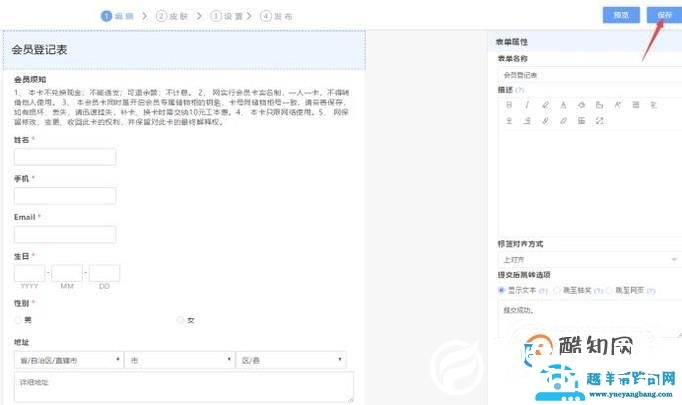Go to step 3 设置
682x405 pixels.
[227, 16]
